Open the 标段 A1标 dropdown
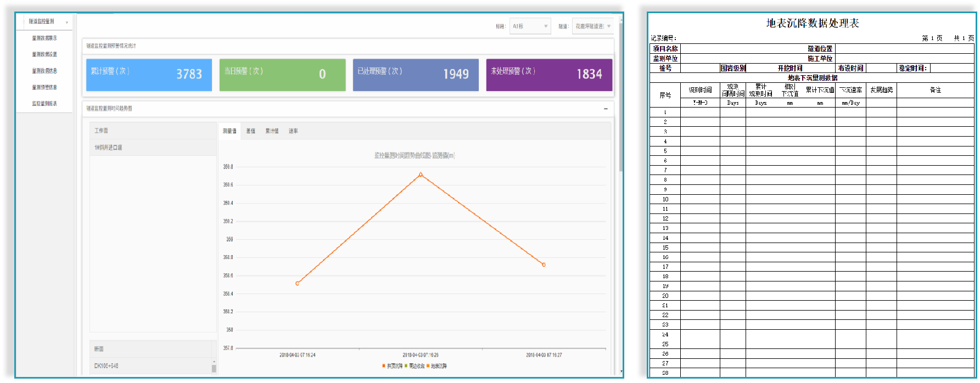980x383 pixels. (530, 26)
